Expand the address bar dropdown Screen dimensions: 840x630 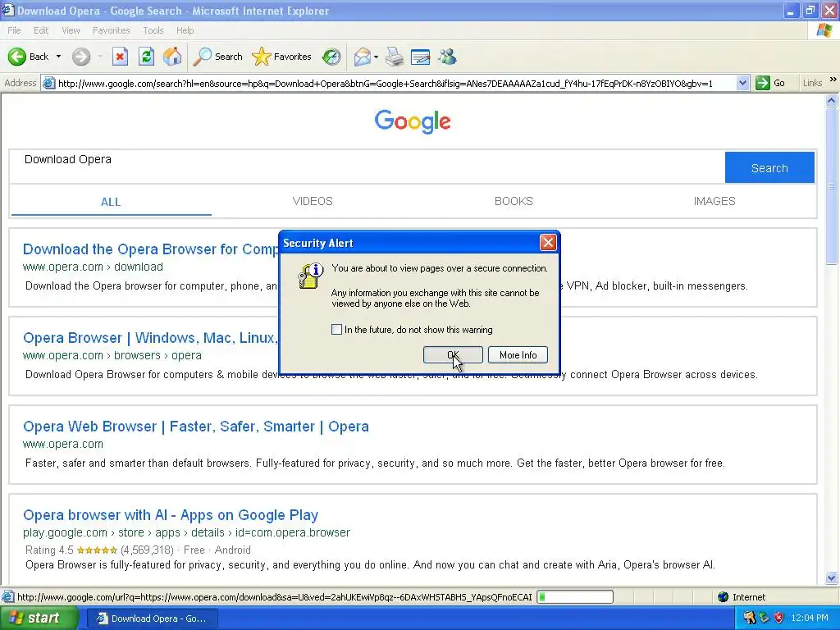742,83
